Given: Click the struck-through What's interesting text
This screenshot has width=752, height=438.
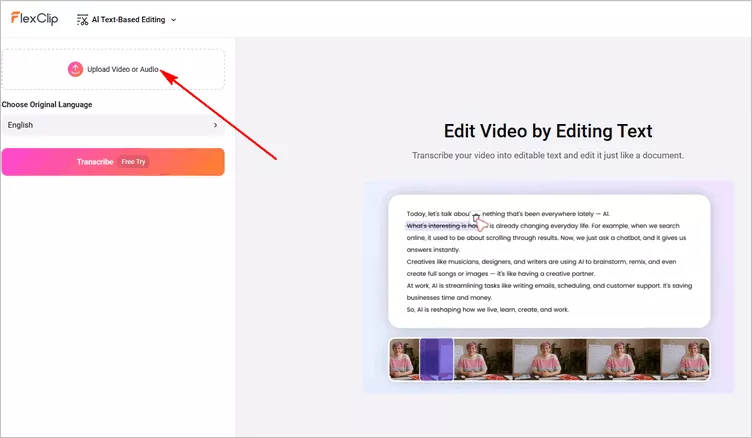Looking at the screenshot, I should point(441,226).
